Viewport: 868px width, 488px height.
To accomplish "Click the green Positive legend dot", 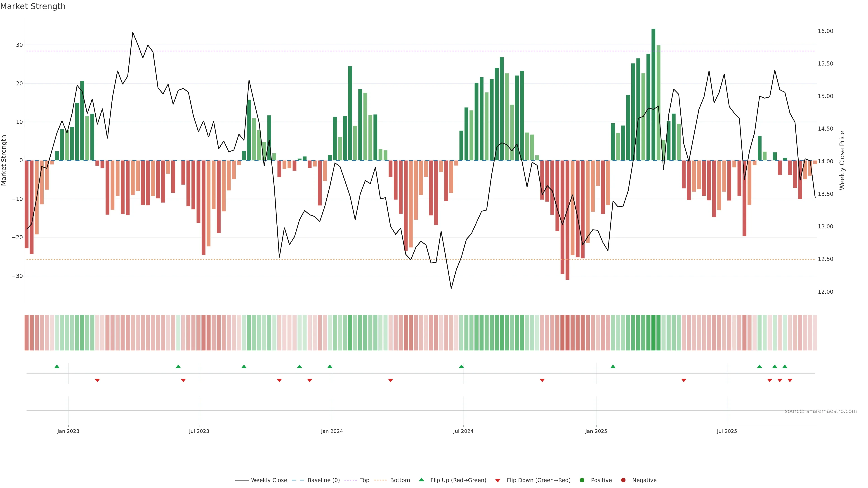I will (582, 480).
